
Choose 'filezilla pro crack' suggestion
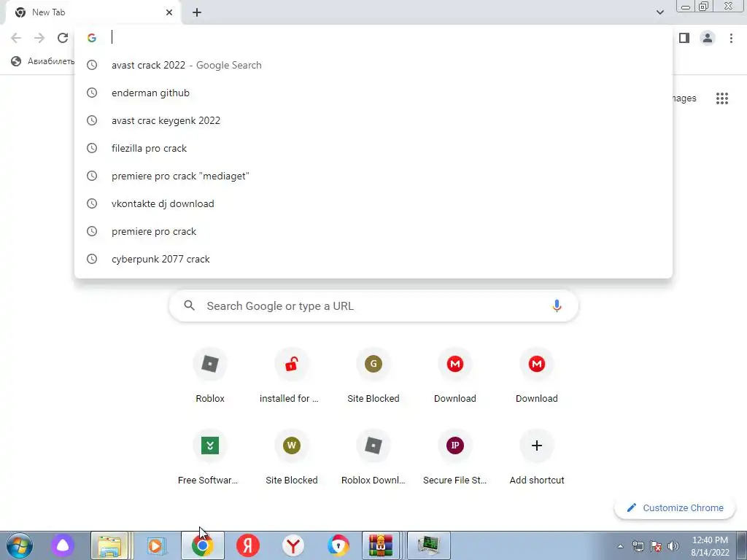coord(373,148)
